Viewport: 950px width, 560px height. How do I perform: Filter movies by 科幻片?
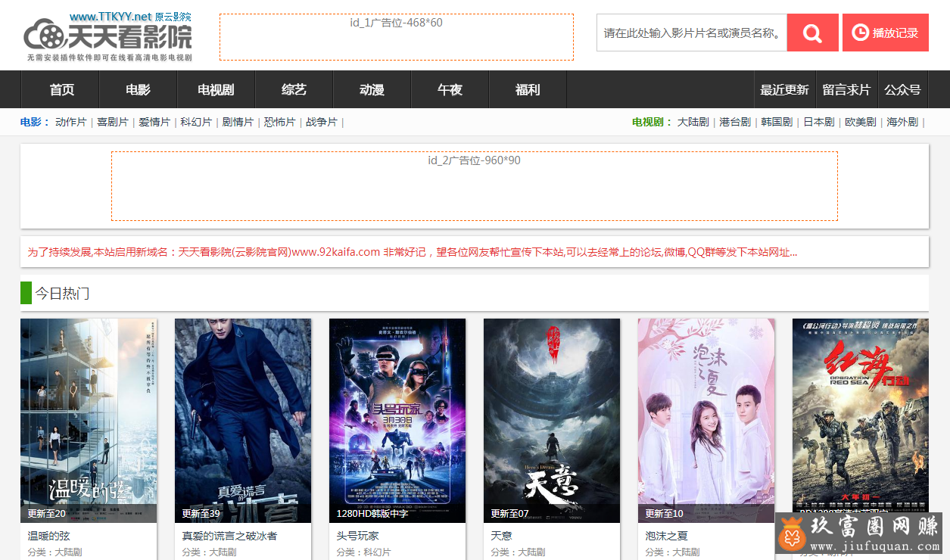click(x=196, y=122)
